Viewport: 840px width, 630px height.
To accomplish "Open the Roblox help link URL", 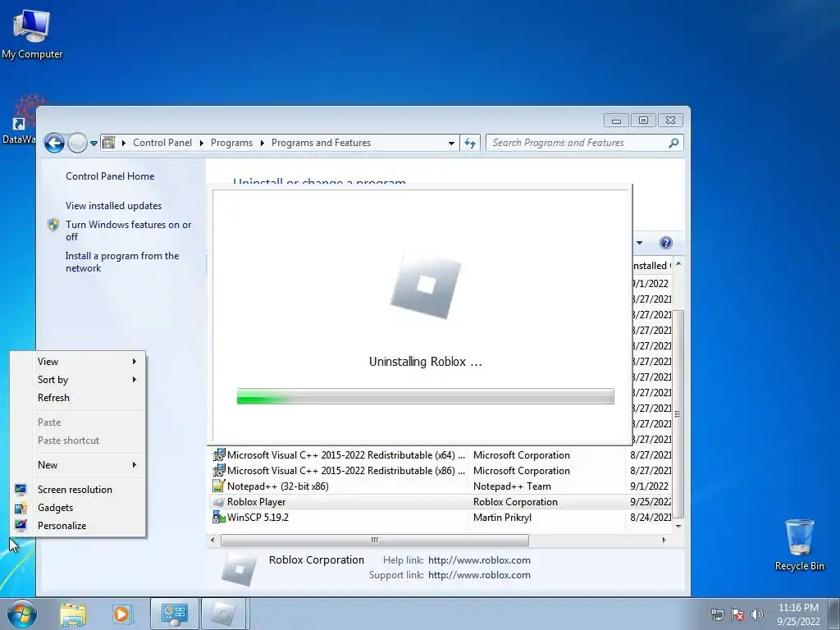I will click(479, 560).
